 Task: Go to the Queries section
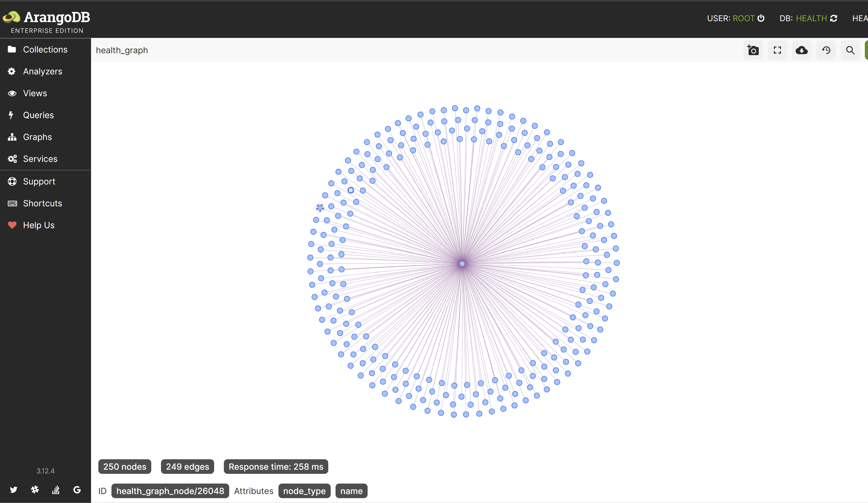click(38, 115)
